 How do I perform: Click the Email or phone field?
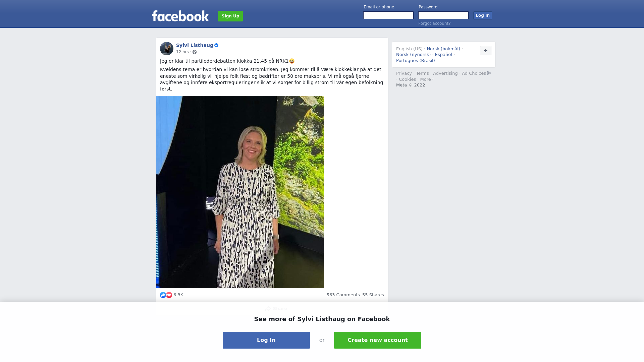point(388,15)
